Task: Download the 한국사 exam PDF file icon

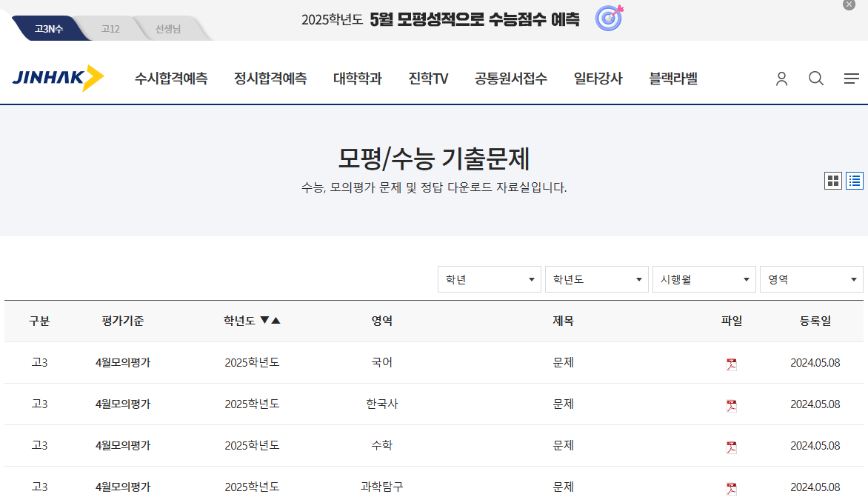Action: (x=731, y=404)
